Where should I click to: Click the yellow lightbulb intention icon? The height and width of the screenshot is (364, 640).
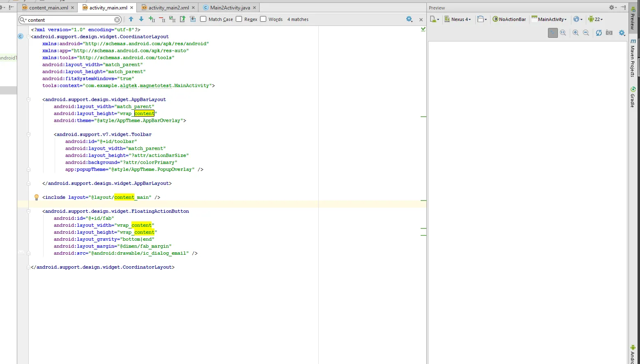pos(36,197)
